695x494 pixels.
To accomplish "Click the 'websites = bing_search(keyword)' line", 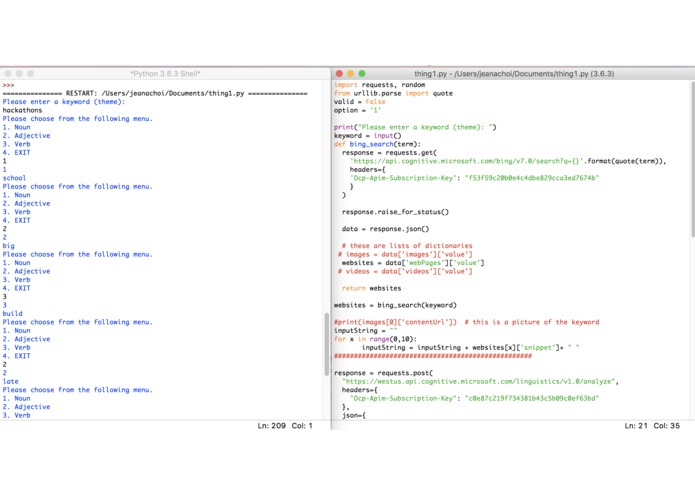I will coord(395,305).
